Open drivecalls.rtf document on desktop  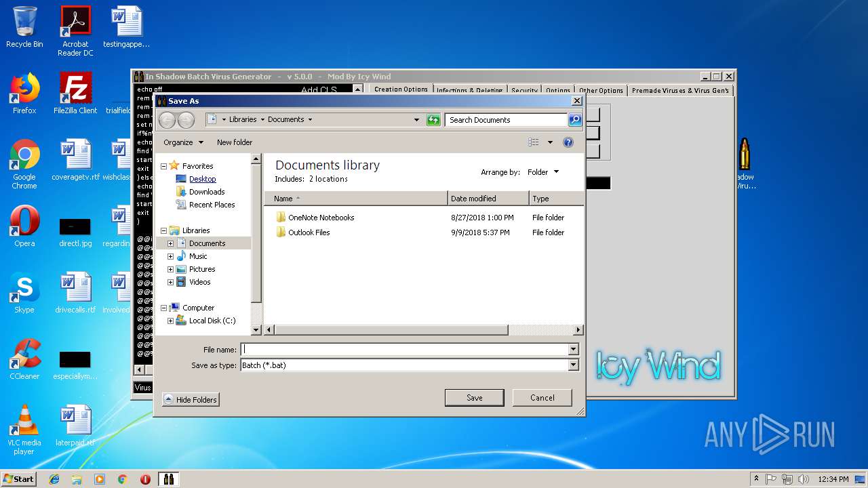75,293
